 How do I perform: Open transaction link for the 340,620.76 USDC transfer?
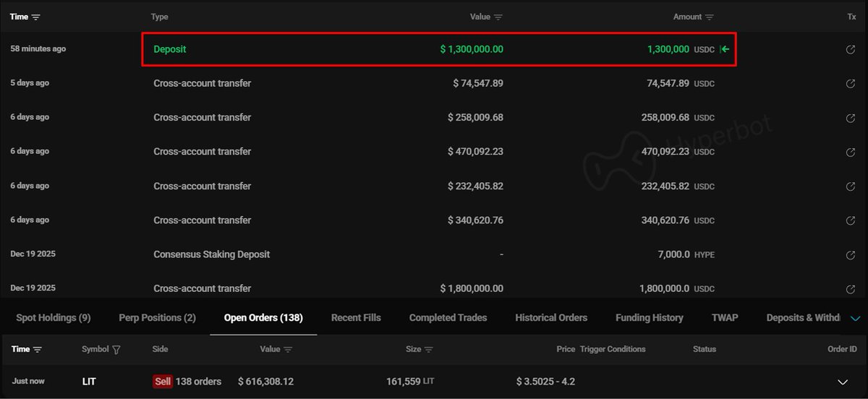click(851, 220)
